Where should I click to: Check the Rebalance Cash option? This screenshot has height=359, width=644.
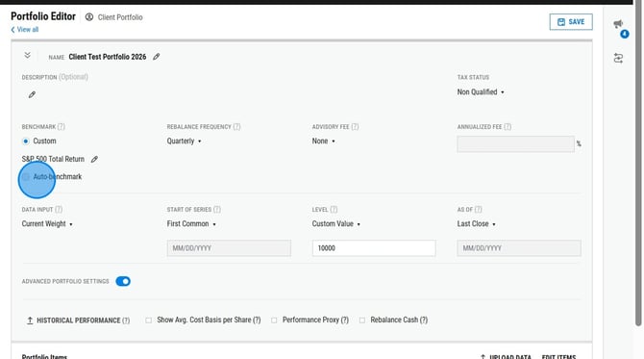[x=361, y=320]
